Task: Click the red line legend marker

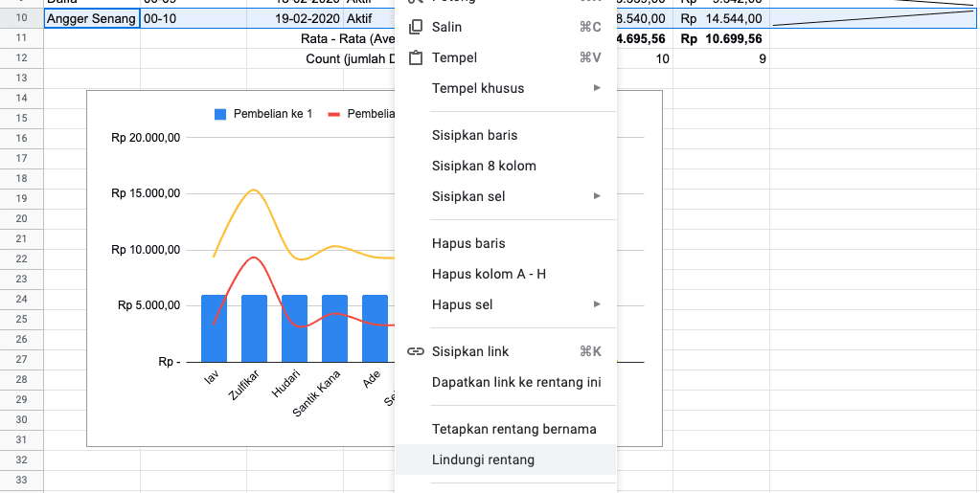Action: (x=334, y=114)
